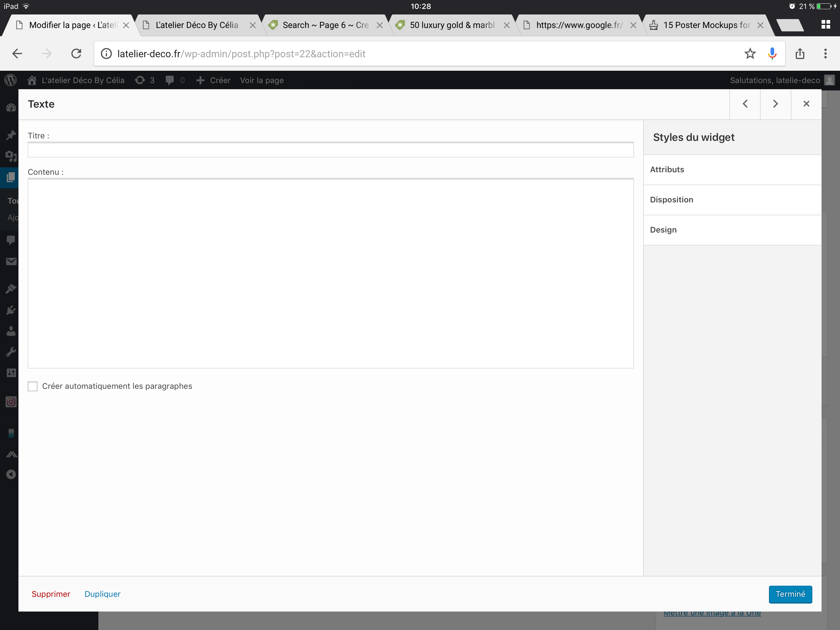Open the Dashboard from the admin sidebar

click(x=11, y=108)
